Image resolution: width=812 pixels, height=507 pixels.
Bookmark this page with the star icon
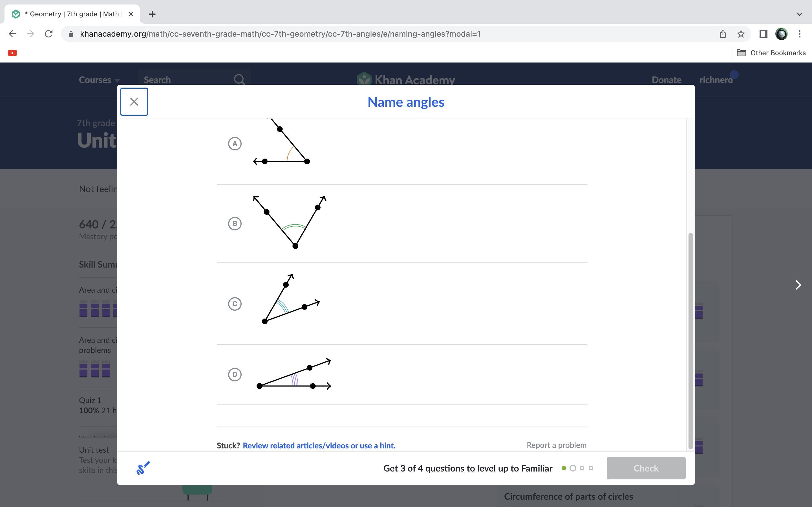click(741, 34)
